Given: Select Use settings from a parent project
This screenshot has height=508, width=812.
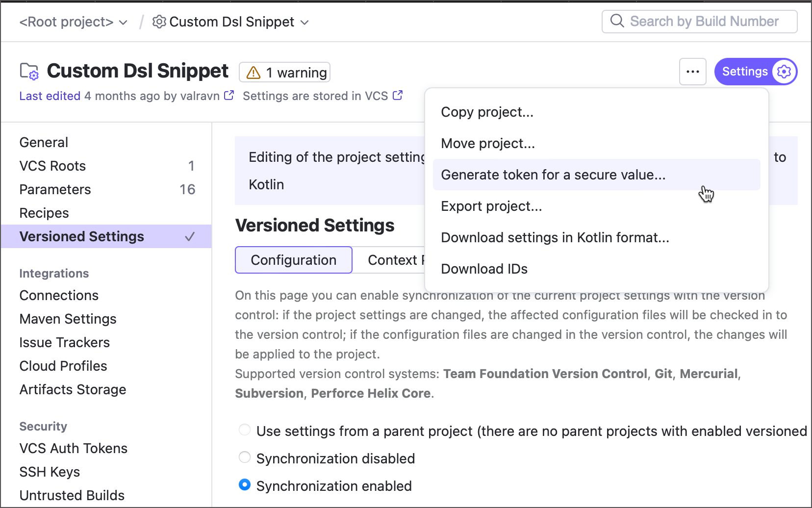Looking at the screenshot, I should click(x=245, y=430).
